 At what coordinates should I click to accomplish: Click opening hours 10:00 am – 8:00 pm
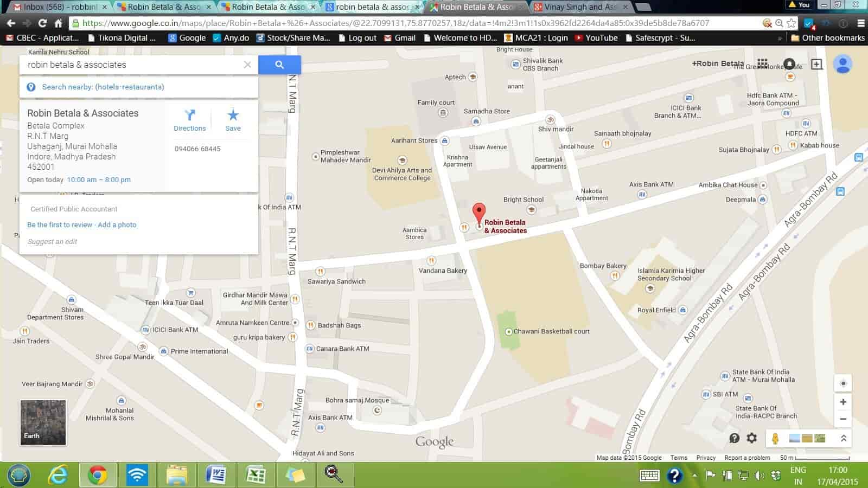pos(99,179)
